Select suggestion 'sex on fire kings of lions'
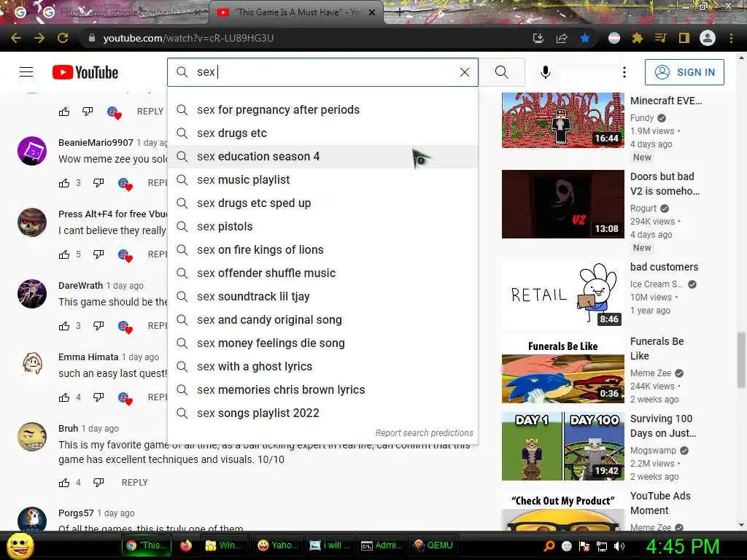The image size is (747, 560). (322, 249)
